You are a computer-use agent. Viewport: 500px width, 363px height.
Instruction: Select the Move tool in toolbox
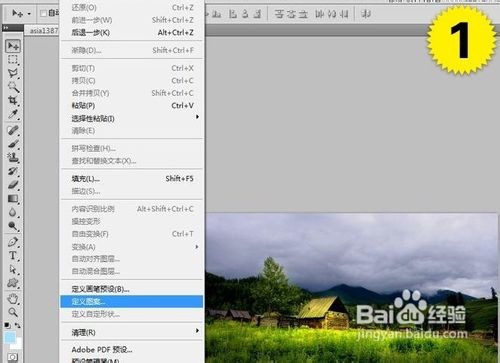pyautogui.click(x=13, y=46)
